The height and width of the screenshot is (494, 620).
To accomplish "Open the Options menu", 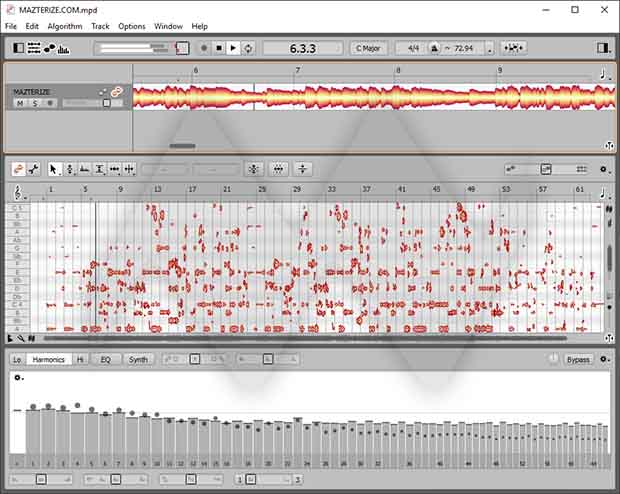I will pos(132,26).
